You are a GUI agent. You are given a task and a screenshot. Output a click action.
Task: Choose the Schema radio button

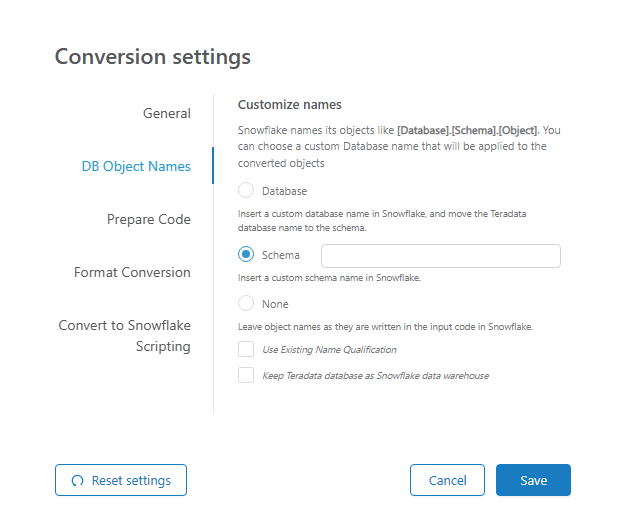click(x=246, y=255)
